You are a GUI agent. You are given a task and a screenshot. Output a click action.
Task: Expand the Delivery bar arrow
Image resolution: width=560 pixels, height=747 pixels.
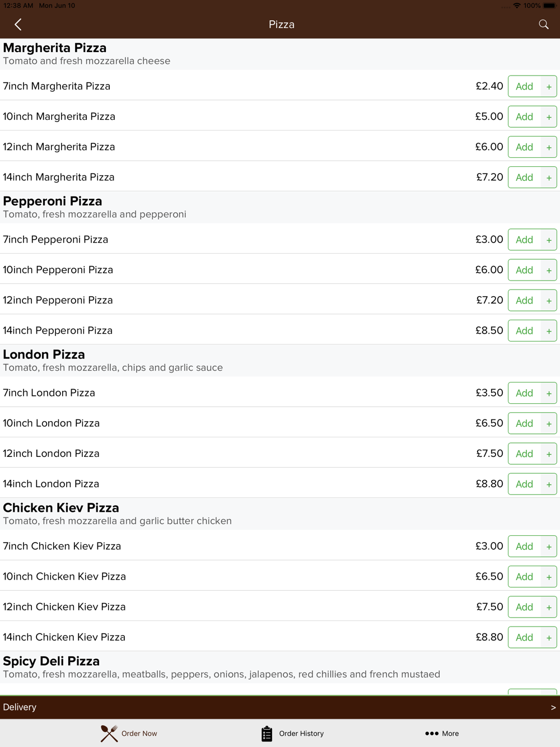coord(553,707)
